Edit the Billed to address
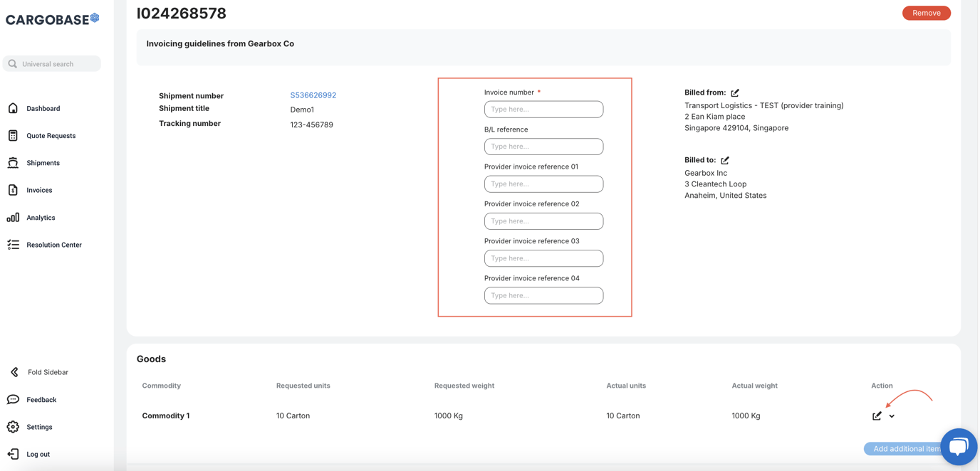The height and width of the screenshot is (471, 980). [x=724, y=159]
